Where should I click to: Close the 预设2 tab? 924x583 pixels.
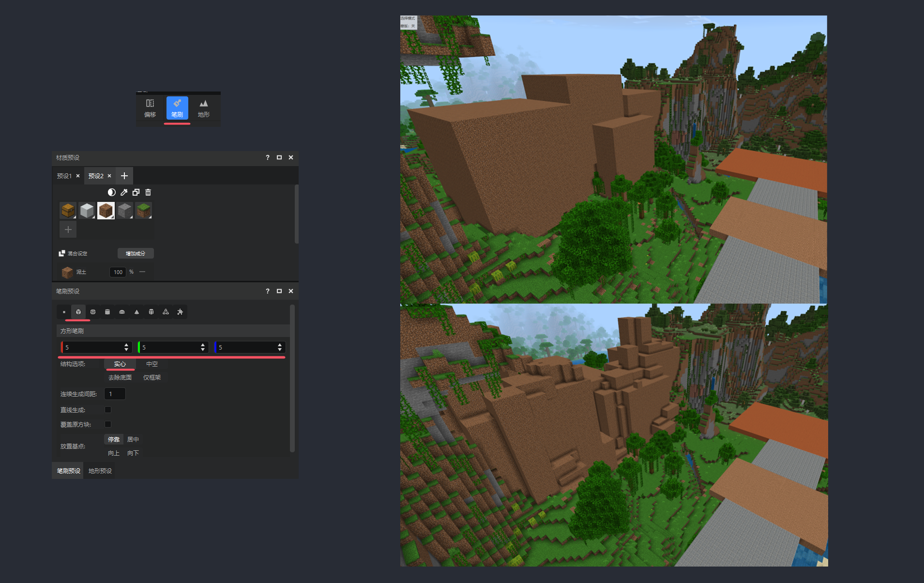(109, 176)
